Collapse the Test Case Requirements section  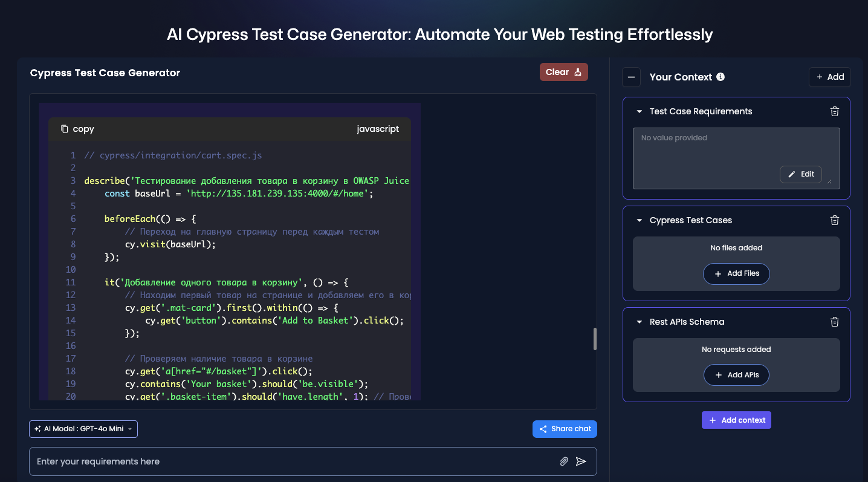click(x=640, y=111)
